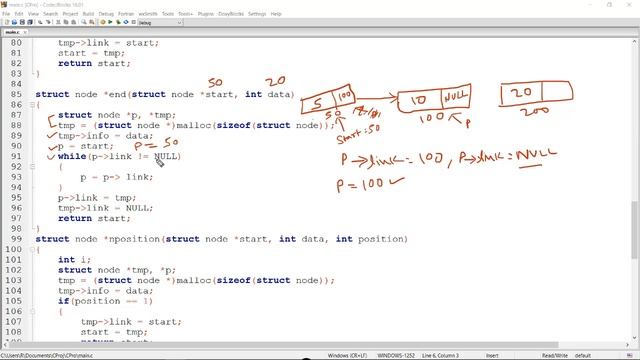This screenshot has width=640, height=360.
Task: Click 'Line 6, Column 3' status entry
Action: click(440, 356)
